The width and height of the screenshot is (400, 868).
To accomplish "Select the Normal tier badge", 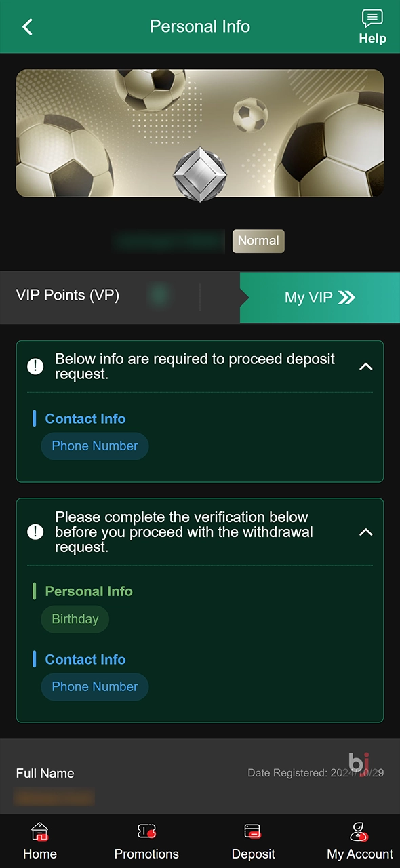I will click(258, 241).
